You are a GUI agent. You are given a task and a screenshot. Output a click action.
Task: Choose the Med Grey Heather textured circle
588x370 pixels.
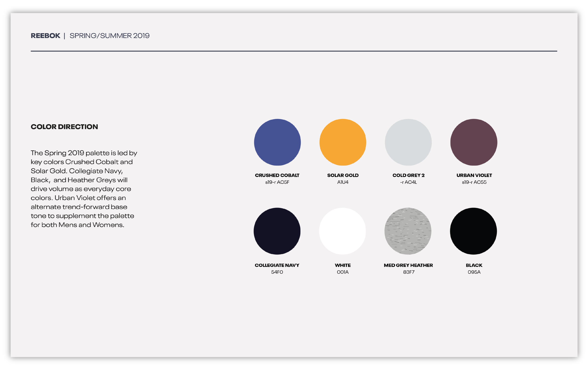click(x=408, y=231)
